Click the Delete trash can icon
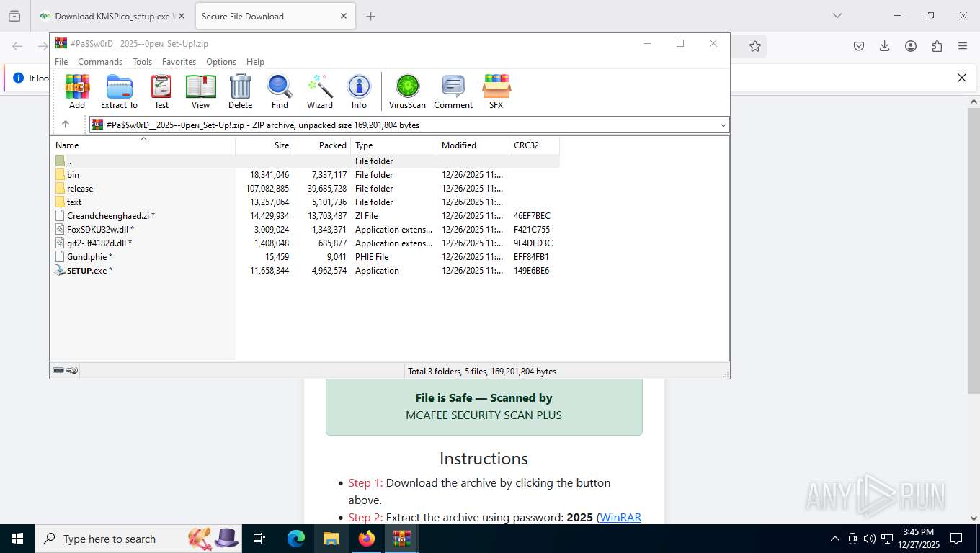This screenshot has width=980, height=553. [240, 91]
